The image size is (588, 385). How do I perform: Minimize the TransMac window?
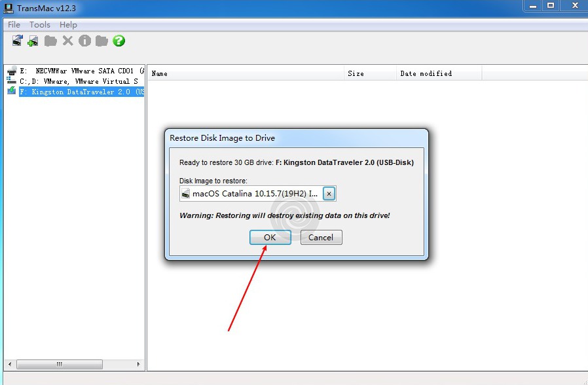coord(533,6)
